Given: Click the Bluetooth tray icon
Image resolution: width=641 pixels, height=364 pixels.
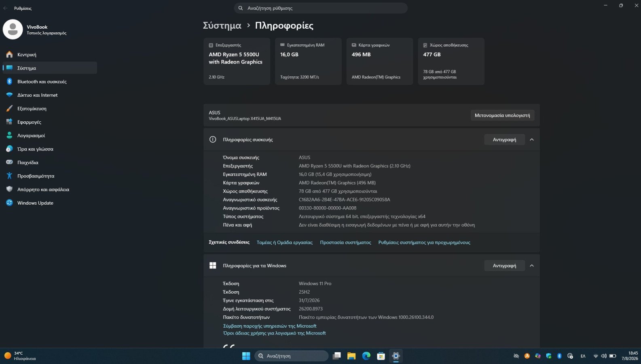Looking at the screenshot, I should coord(559,356).
